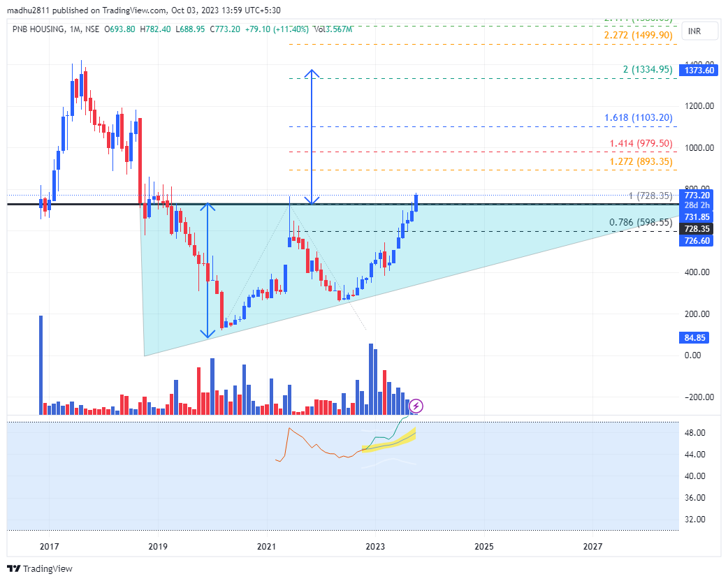Click the 40.00 indicator scale label
Screen dimensions: 728x581
click(695, 476)
